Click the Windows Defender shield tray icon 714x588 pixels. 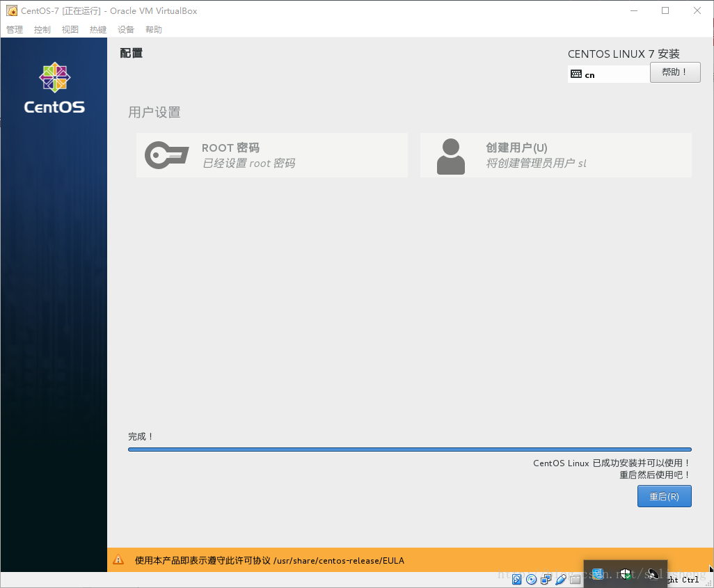pos(626,574)
